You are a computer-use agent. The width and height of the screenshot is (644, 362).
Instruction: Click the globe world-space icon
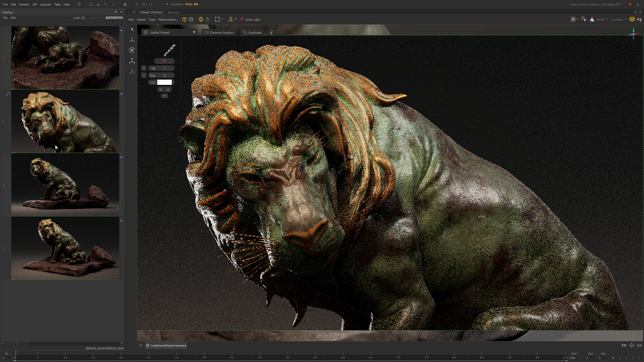pos(191,19)
